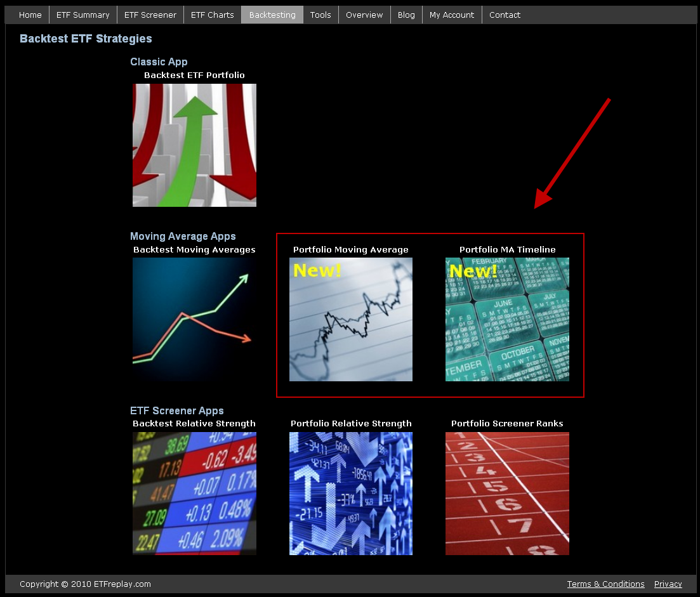Image resolution: width=700 pixels, height=597 pixels.
Task: Go to Overview page
Action: click(x=364, y=15)
